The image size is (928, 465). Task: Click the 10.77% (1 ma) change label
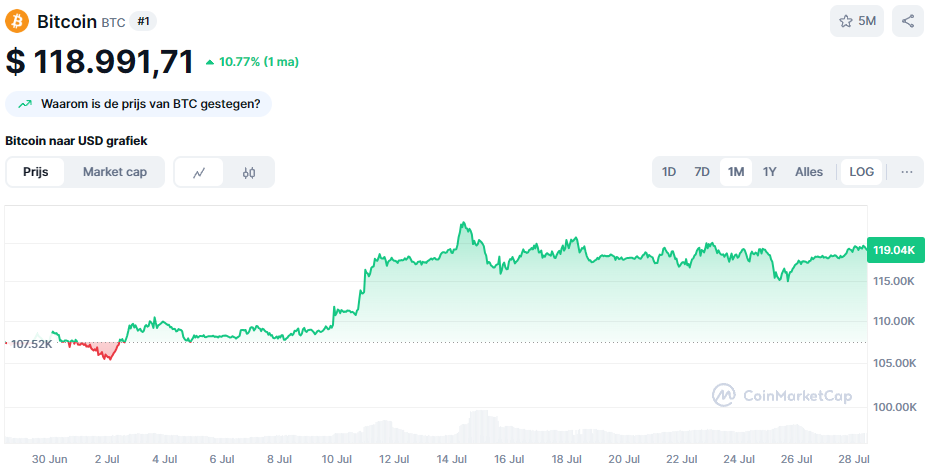click(x=252, y=62)
